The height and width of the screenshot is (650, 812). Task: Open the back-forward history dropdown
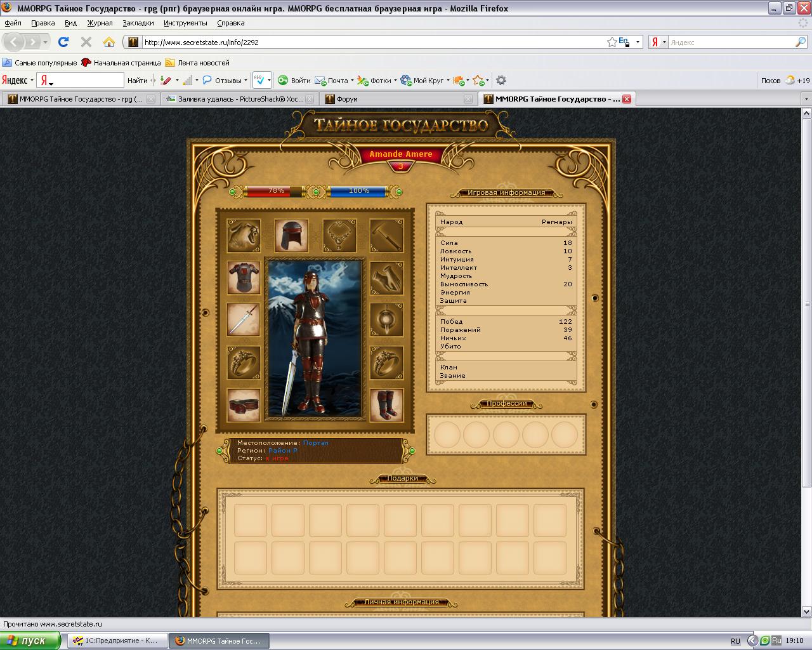tap(45, 42)
